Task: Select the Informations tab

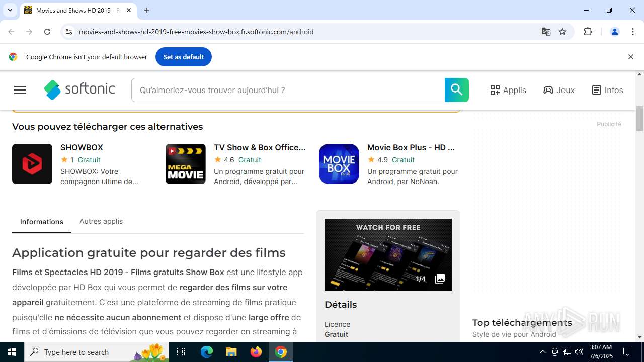Action: pyautogui.click(x=42, y=222)
